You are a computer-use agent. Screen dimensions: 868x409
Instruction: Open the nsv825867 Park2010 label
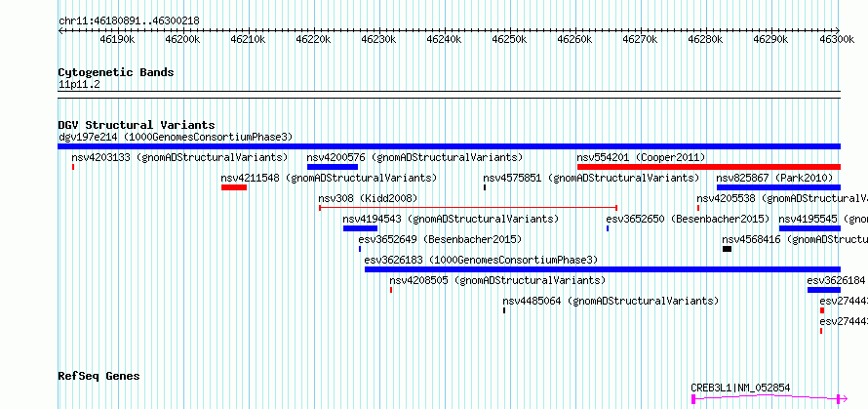pos(774,178)
